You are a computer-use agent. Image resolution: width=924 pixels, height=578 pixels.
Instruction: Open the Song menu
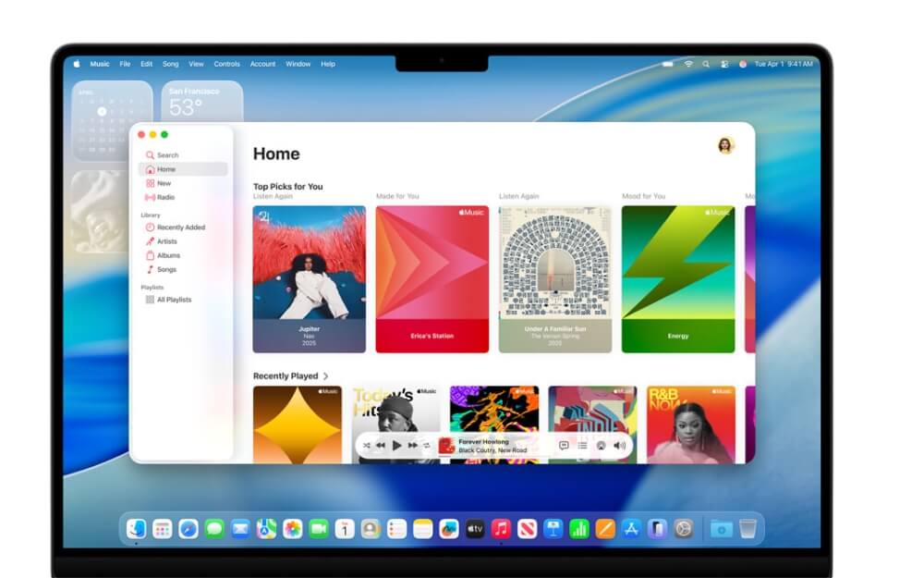pos(170,65)
